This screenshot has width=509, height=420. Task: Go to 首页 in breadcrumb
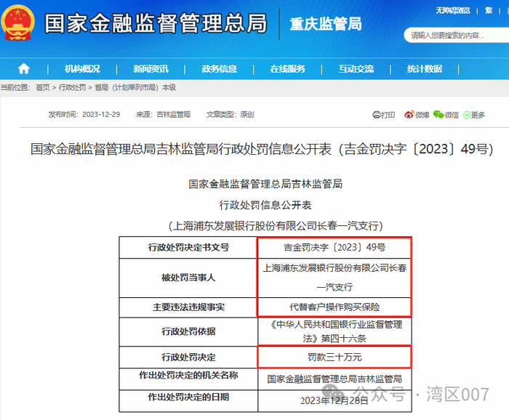(x=43, y=88)
